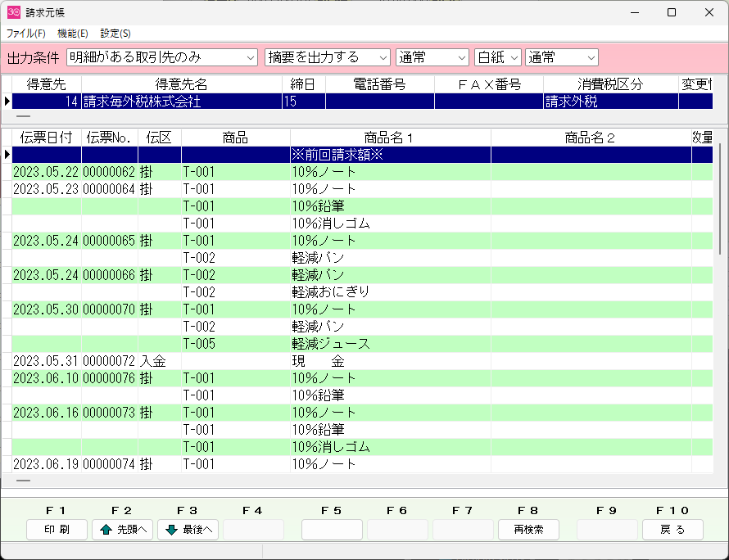
Task: Click the app icon in the title bar
Action: coord(13,12)
